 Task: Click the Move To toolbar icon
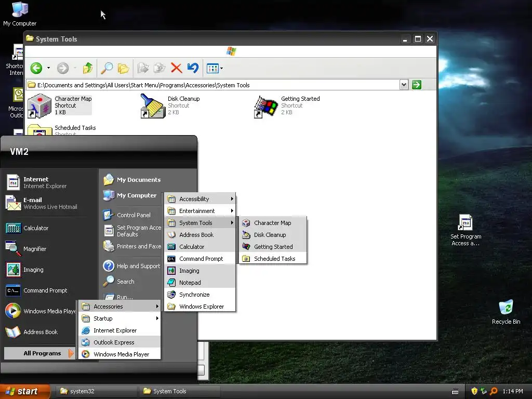pyautogui.click(x=143, y=68)
